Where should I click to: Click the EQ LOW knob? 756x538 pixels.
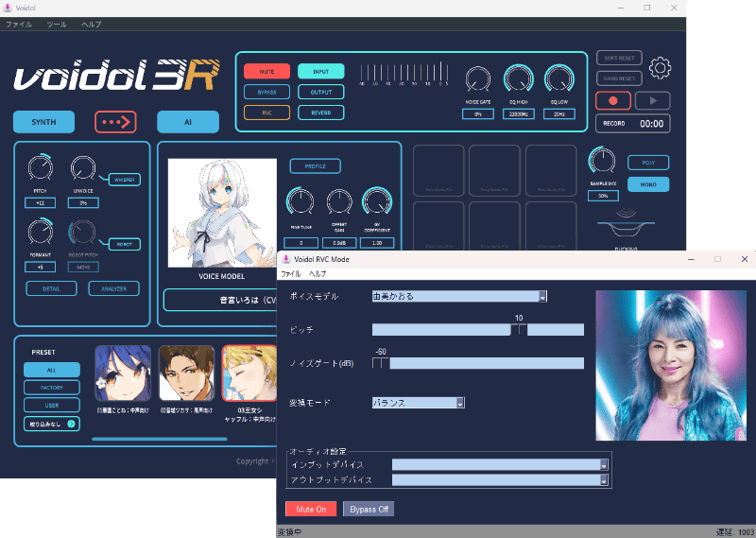point(559,78)
